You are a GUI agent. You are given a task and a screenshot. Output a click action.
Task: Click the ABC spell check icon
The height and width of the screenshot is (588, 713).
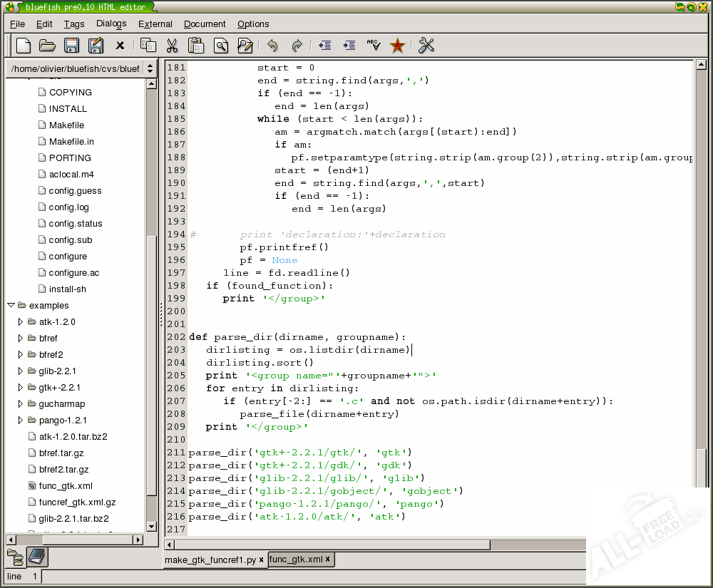373,46
